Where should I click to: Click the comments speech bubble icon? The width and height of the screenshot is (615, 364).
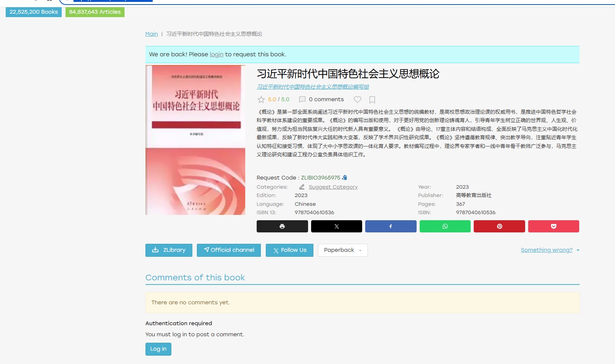click(x=302, y=99)
